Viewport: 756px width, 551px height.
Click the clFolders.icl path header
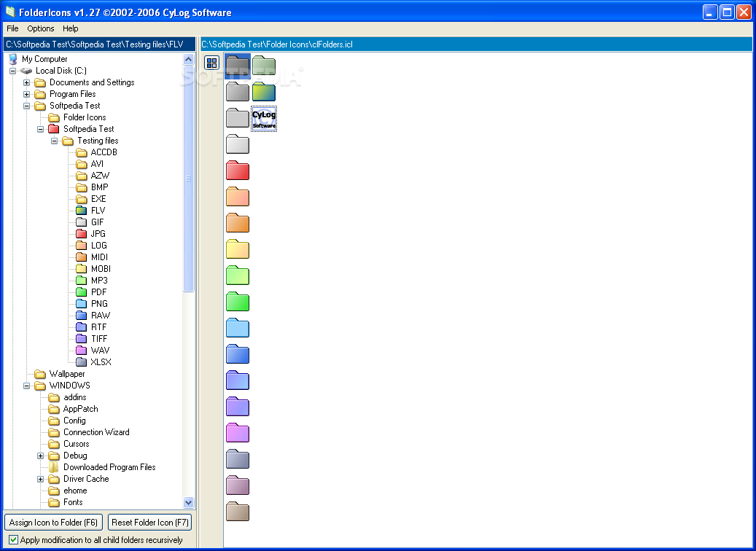coord(476,44)
